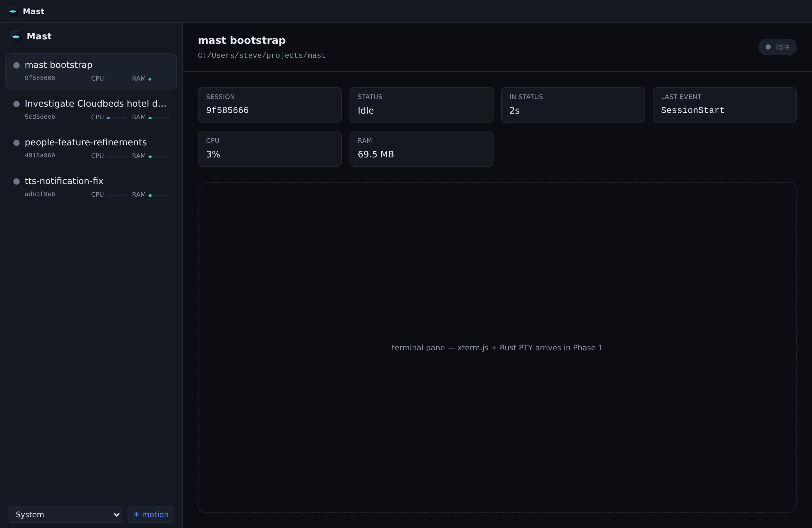Click the SESSION info card

[270, 105]
